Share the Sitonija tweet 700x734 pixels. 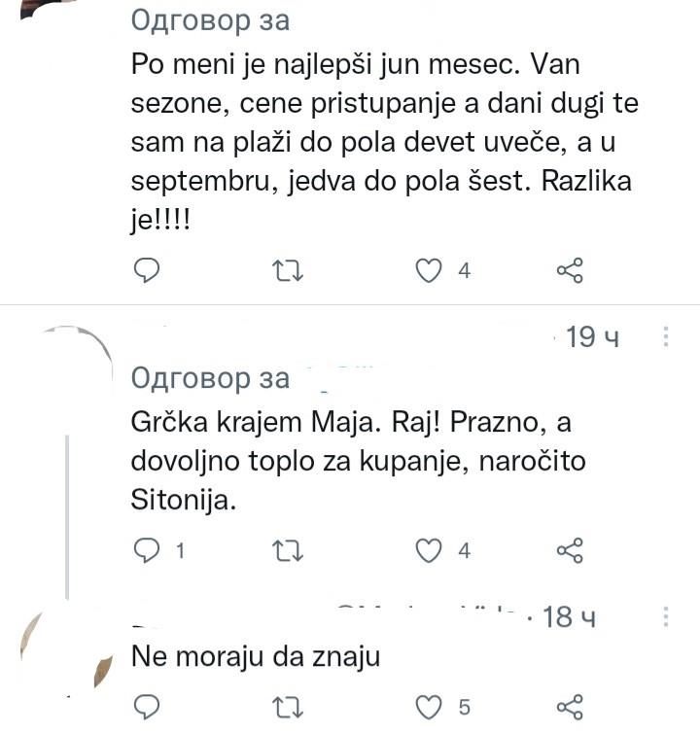click(569, 550)
